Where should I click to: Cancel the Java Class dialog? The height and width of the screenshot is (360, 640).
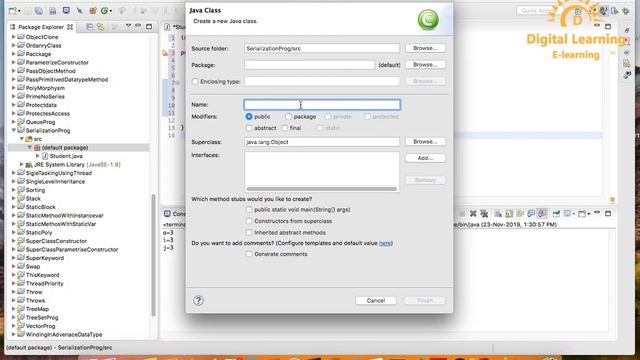[x=376, y=300]
